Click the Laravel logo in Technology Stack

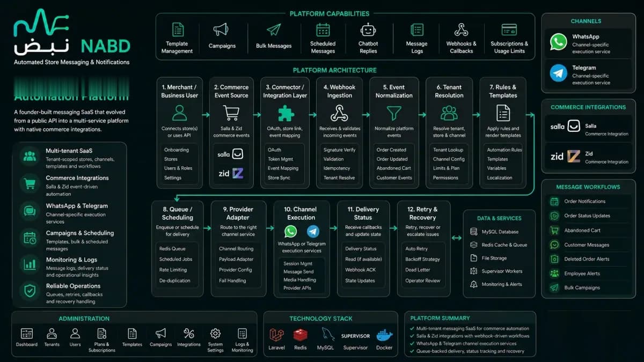[277, 335]
